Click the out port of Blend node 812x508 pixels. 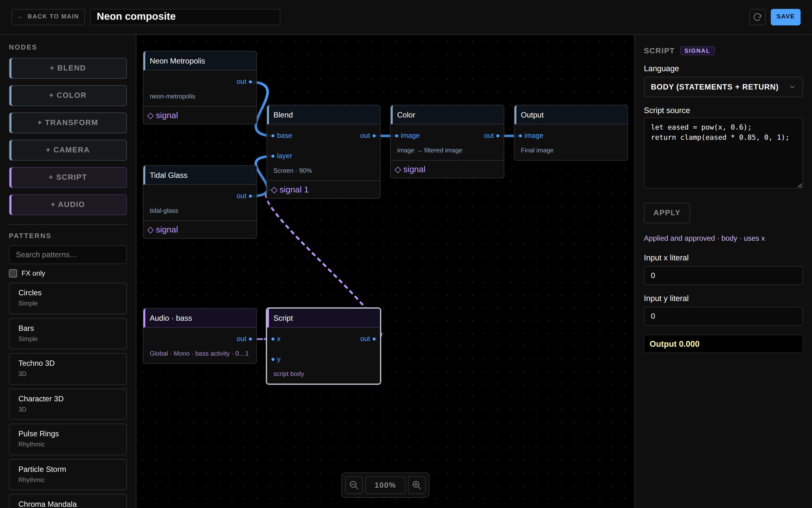tap(374, 136)
